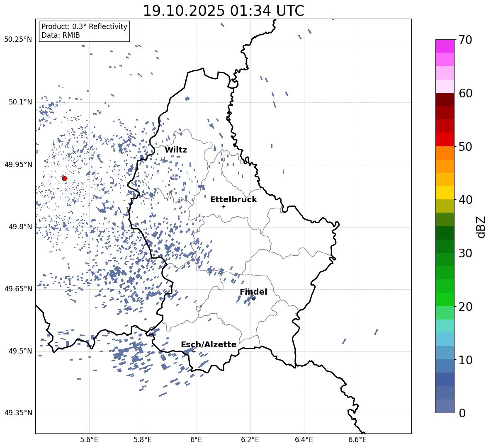Viewport: 491px width, 448px height.
Task: Pick the bright red colorbar swatch
Action: [x=445, y=140]
